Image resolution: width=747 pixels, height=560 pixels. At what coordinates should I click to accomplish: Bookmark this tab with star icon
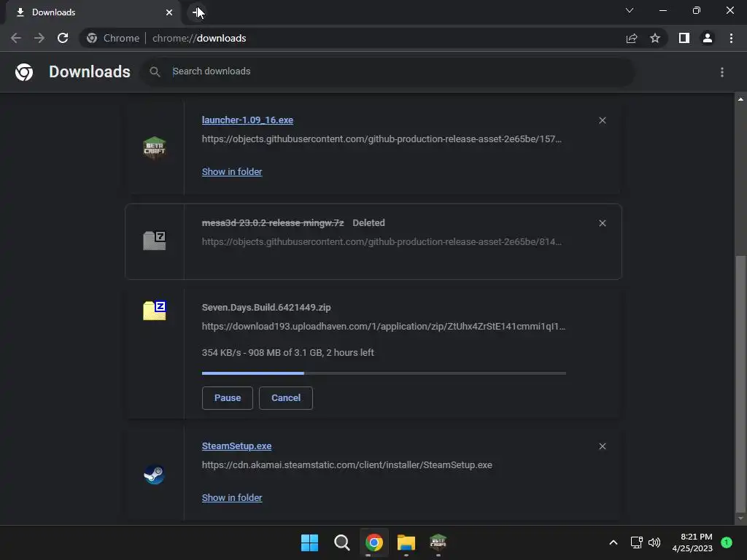[655, 38]
